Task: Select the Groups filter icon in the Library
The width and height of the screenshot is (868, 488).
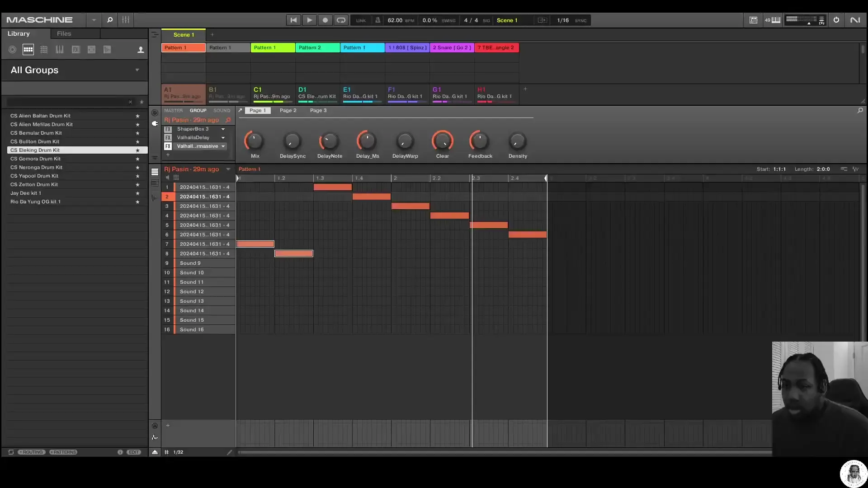Action: coord(28,49)
